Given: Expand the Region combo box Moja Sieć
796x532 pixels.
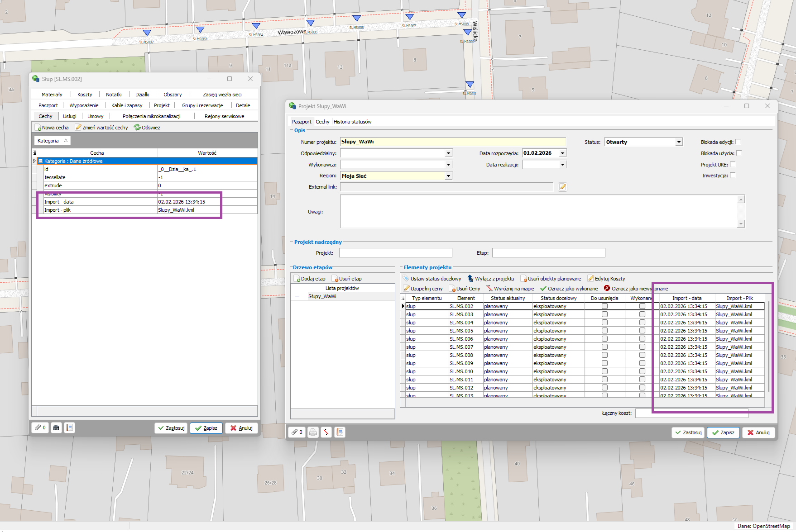Looking at the screenshot, I should click(x=448, y=176).
